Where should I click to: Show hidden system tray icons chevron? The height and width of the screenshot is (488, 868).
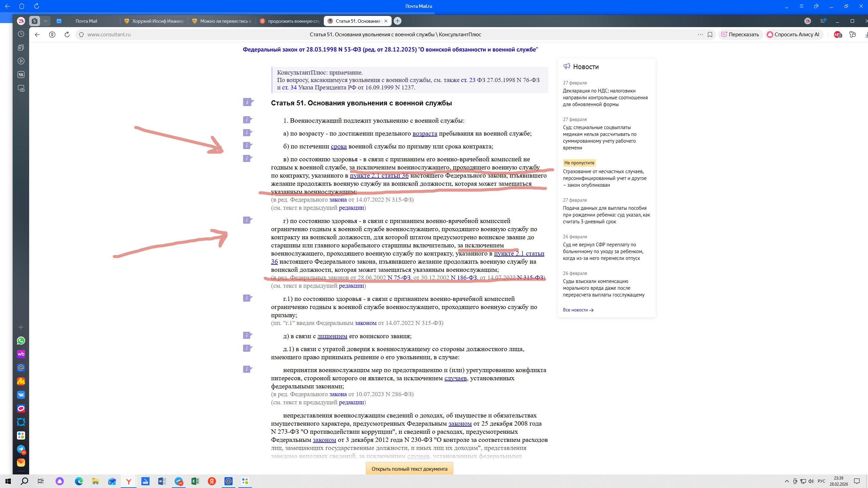pos(787,481)
